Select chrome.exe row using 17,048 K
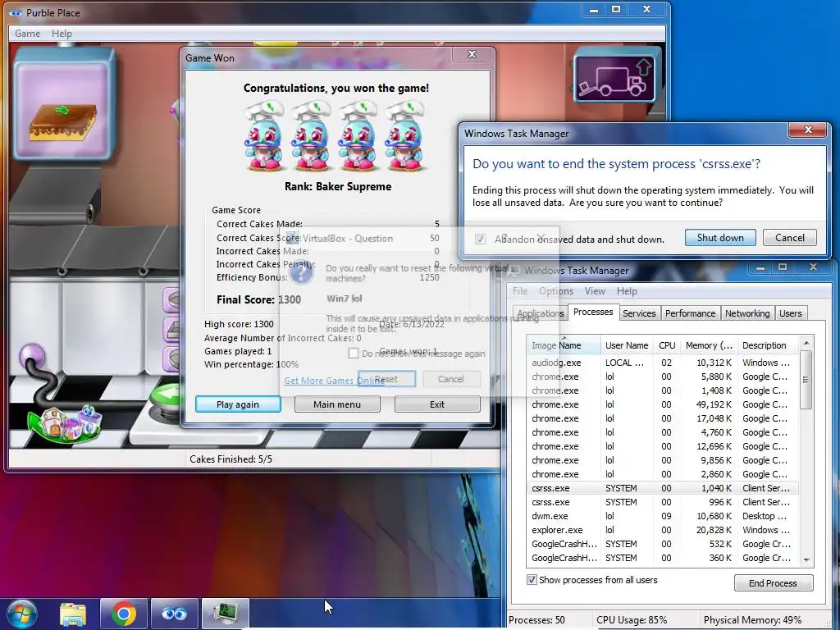 [662, 418]
